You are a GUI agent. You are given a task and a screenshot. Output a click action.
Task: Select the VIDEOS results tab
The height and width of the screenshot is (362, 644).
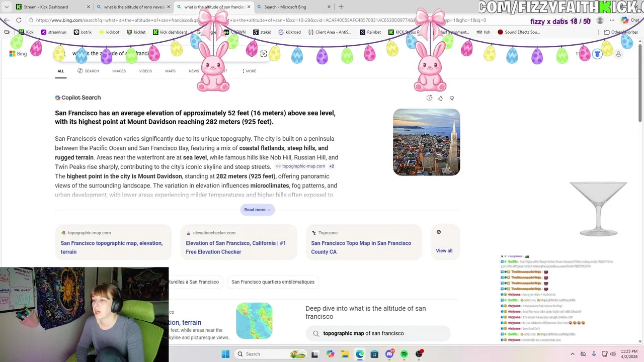pos(145,71)
